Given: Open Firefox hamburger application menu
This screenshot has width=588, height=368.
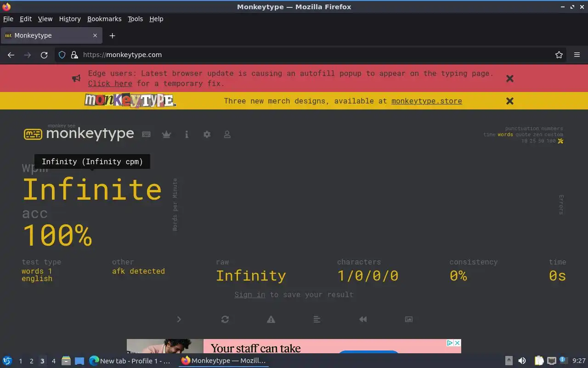Looking at the screenshot, I should tap(577, 55).
